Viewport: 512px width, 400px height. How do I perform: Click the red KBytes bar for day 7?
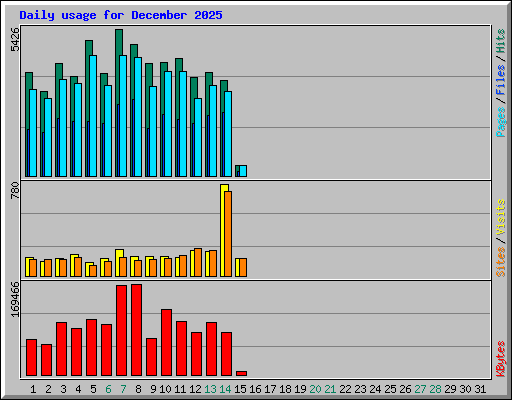tap(121, 331)
